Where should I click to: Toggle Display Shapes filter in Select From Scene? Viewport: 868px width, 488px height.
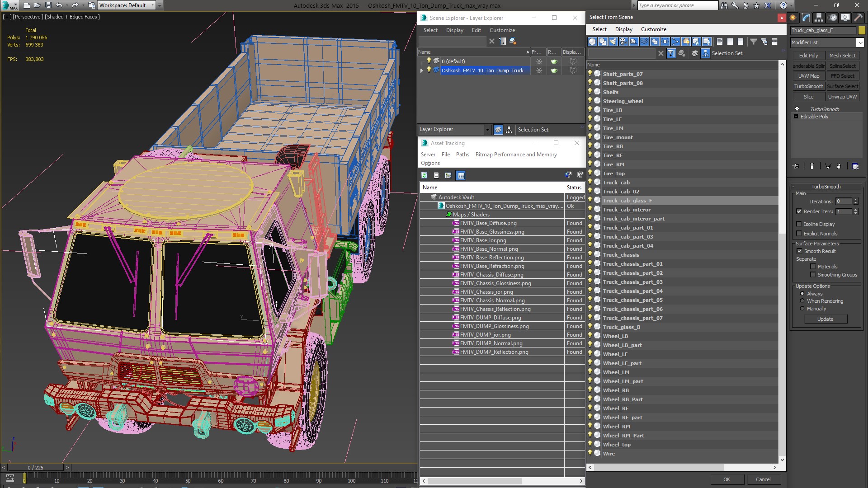point(603,42)
